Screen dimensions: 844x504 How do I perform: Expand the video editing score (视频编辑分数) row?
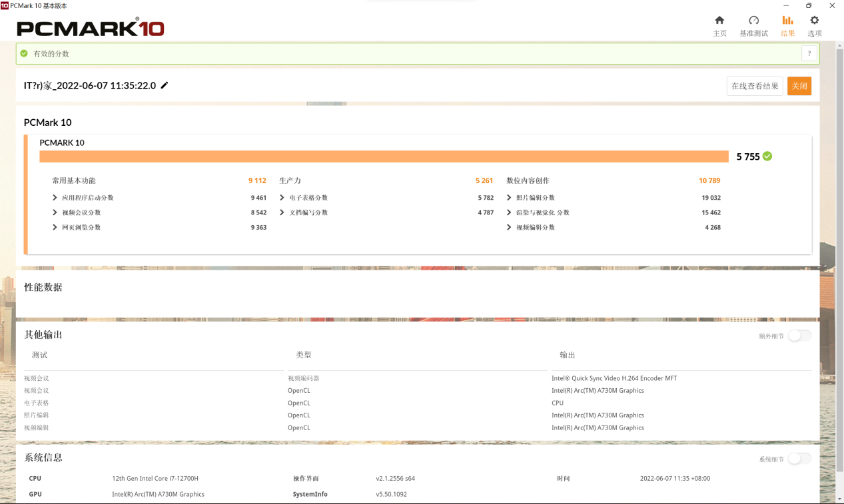click(x=510, y=227)
